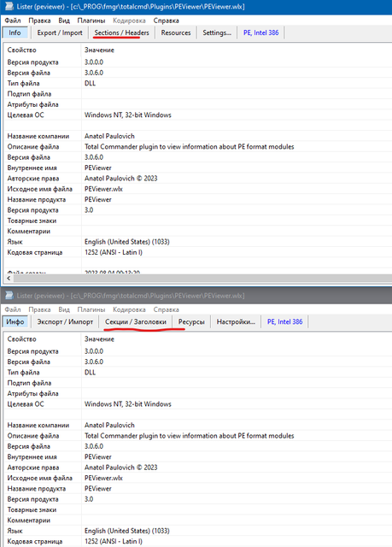Screen dimensions: 392x547
Task: Select Язык row in lower window
Action: 198,531
